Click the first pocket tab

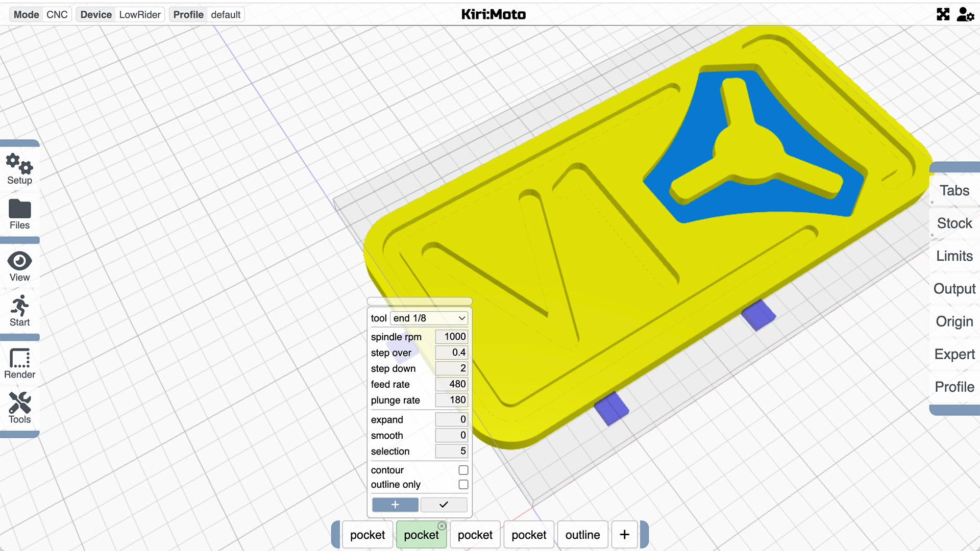(367, 535)
